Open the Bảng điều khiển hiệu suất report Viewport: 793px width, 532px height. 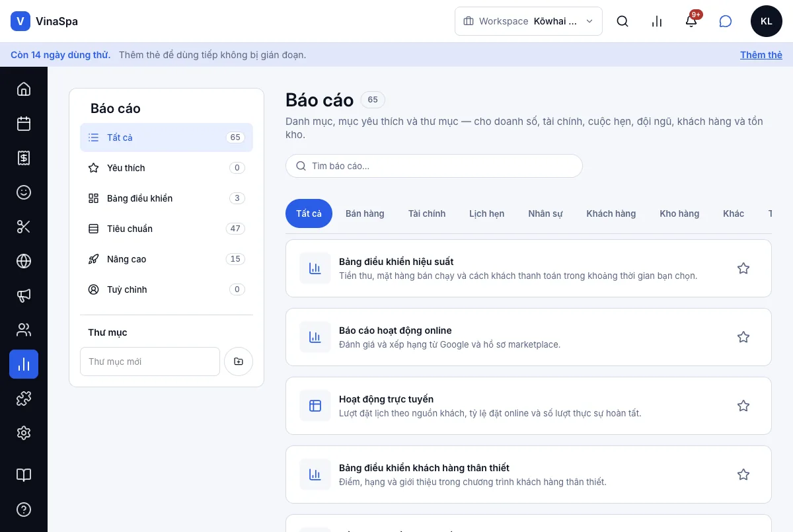[x=529, y=268]
